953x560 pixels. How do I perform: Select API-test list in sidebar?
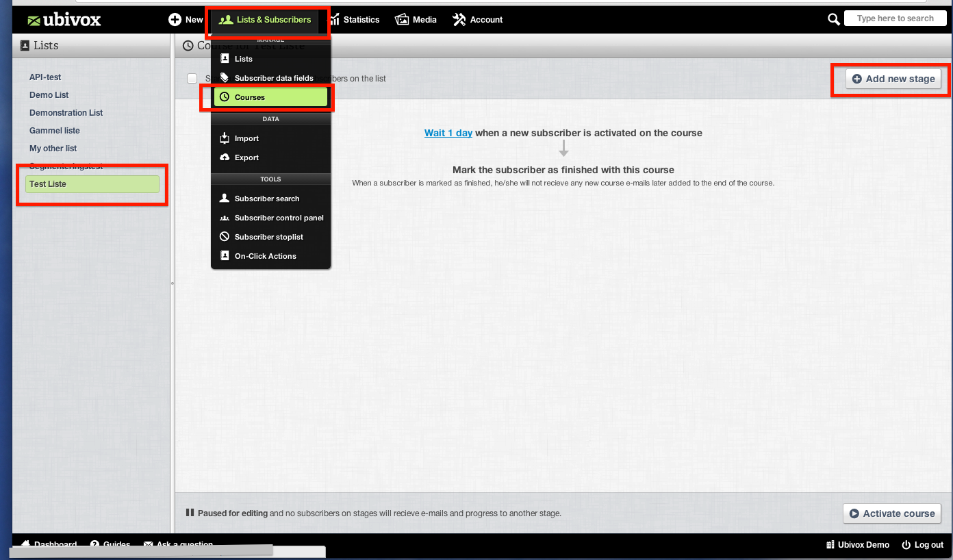[45, 77]
